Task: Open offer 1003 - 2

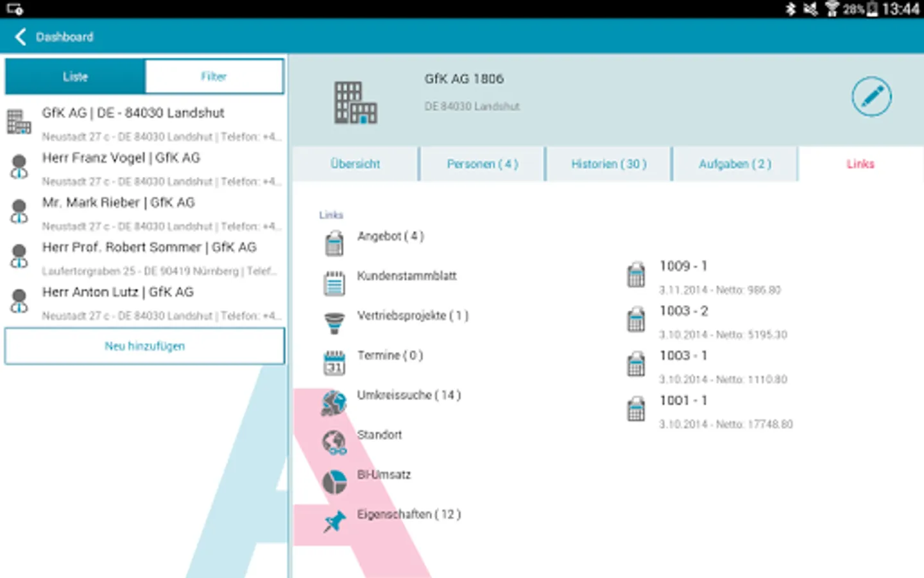Action: point(723,322)
